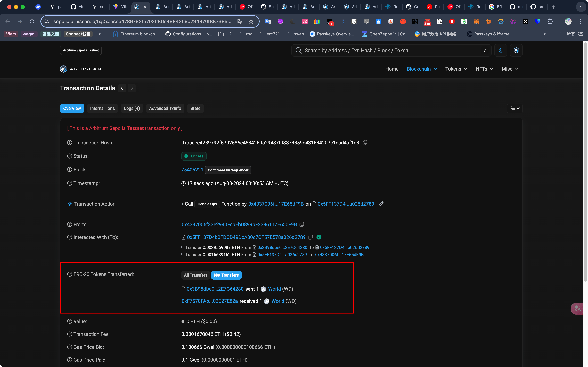Open the 0x5FF137D4b0FDCD49... contract link
Screen dimensions: 588x367
point(246,237)
